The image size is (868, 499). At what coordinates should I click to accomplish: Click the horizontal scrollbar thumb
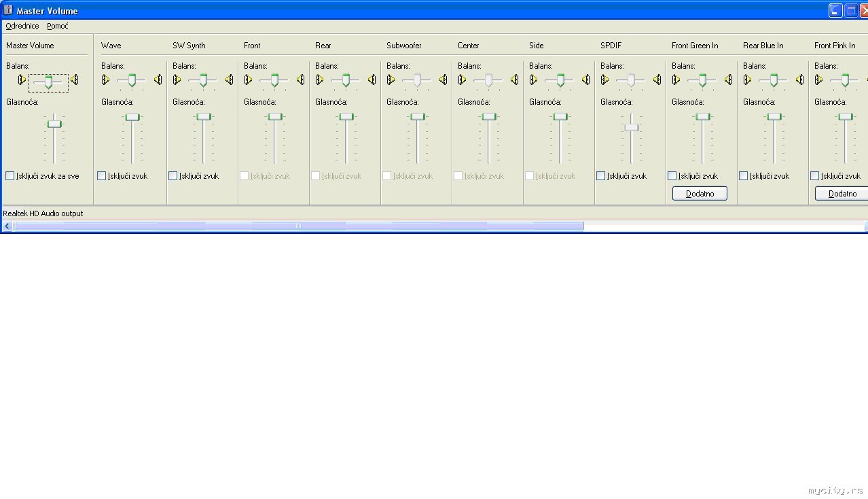pos(298,226)
